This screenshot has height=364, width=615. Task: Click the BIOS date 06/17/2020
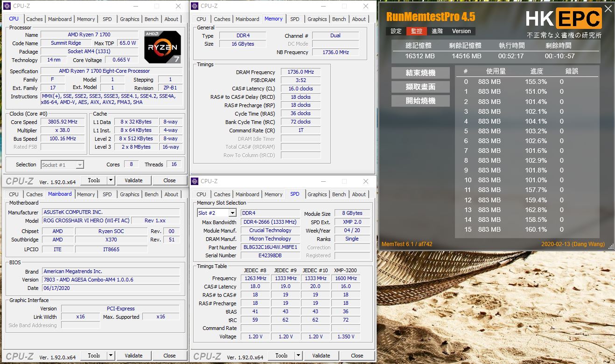tap(111, 288)
